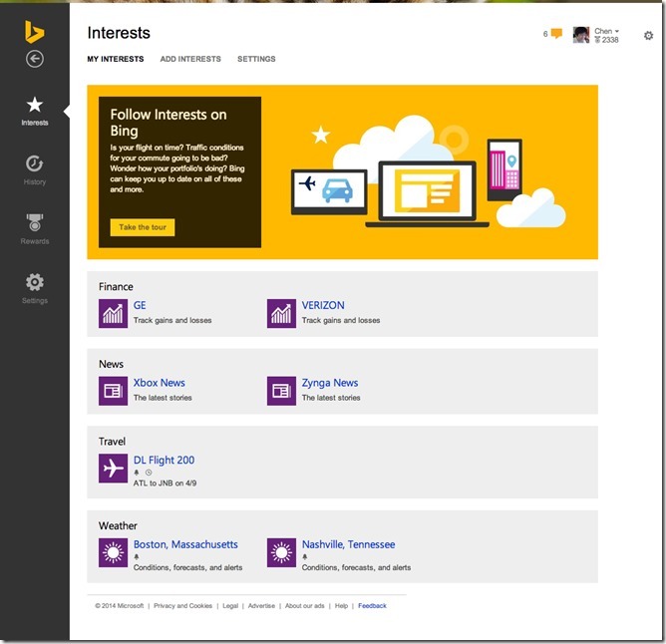The height and width of the screenshot is (644, 666).
Task: Click the Bing logo in the sidebar
Action: (x=35, y=33)
